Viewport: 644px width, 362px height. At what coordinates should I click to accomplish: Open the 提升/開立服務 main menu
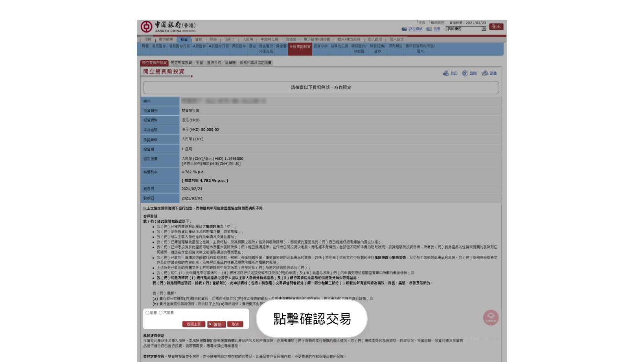(349, 39)
